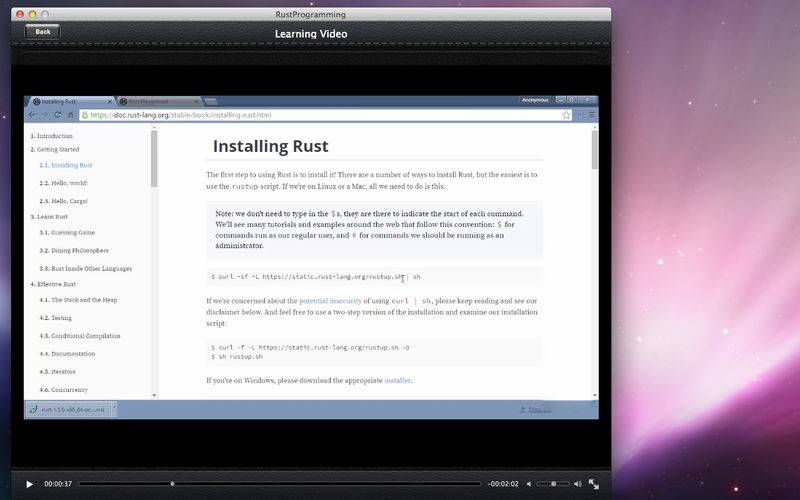800x500 pixels.
Task: Open 4.5. Iterators chapter
Action: tap(57, 371)
